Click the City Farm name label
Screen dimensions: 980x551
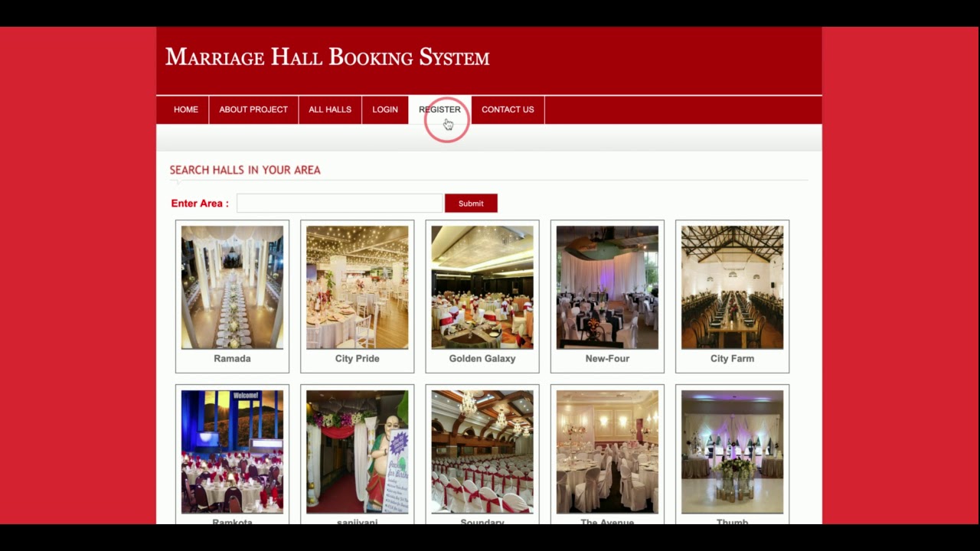[732, 358]
